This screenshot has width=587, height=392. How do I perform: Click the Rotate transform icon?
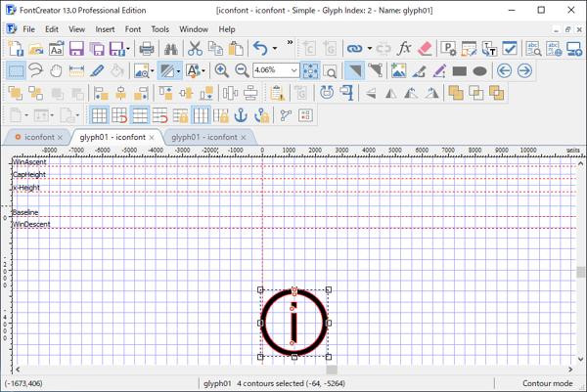tap(327, 92)
